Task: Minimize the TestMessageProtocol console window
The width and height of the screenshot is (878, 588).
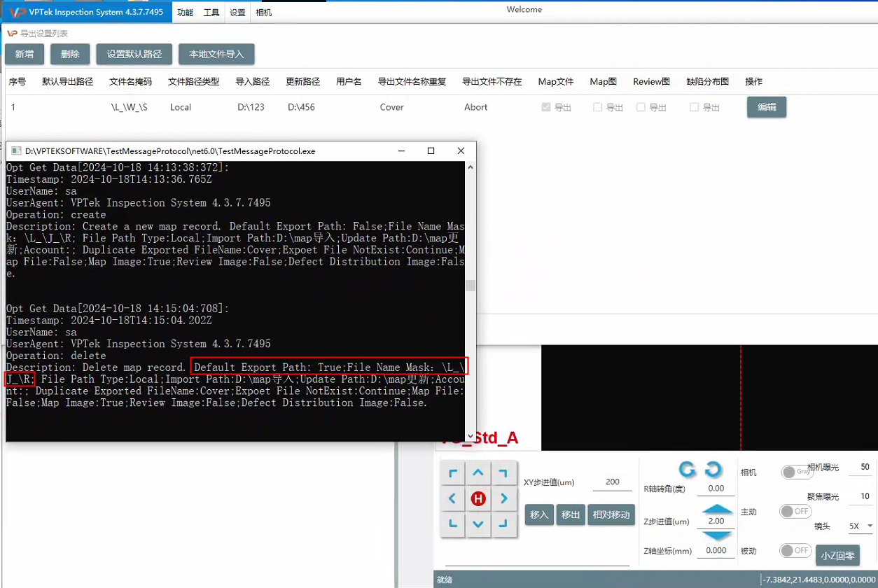Action: coord(401,151)
